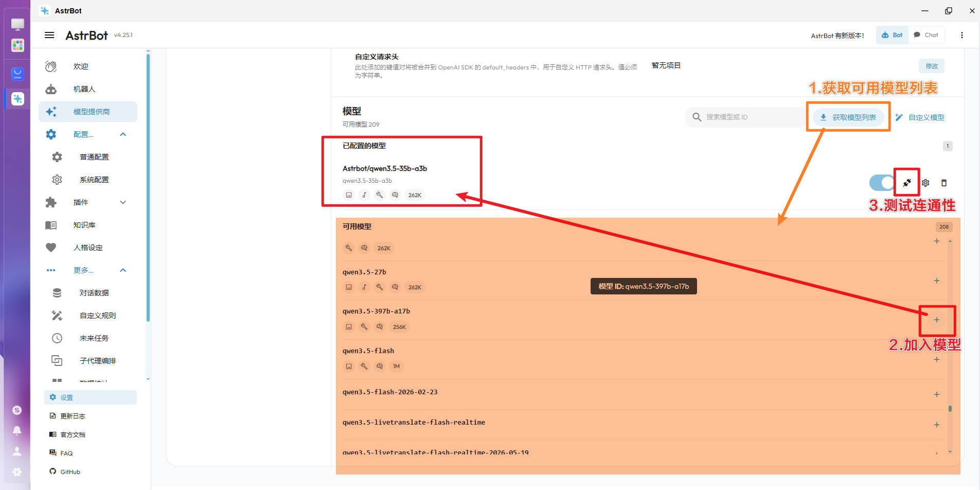The height and width of the screenshot is (490, 980).
Task: Click the image icon under qwen3.5-397b-a17b
Action: click(x=349, y=327)
